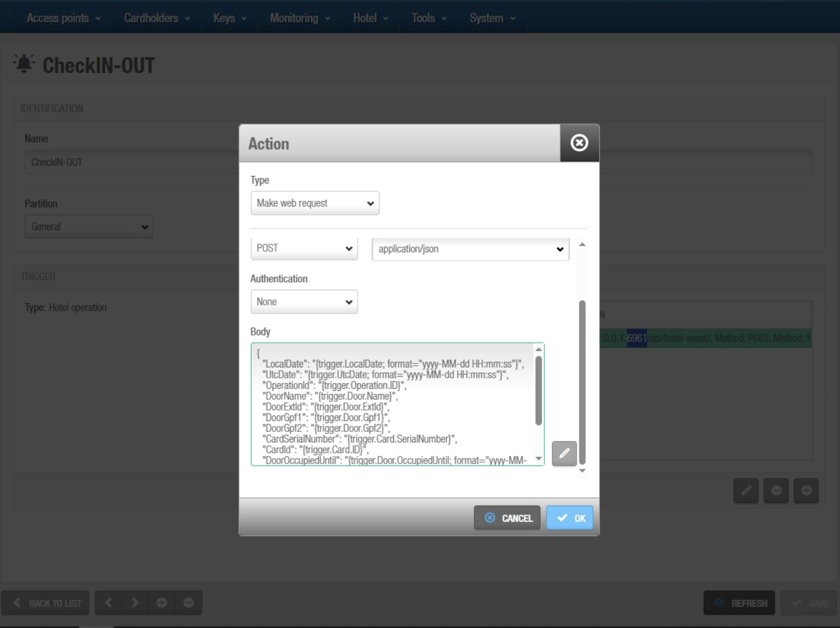Close the Action dialog with X icon
This screenshot has width=840, height=628.
pos(579,143)
